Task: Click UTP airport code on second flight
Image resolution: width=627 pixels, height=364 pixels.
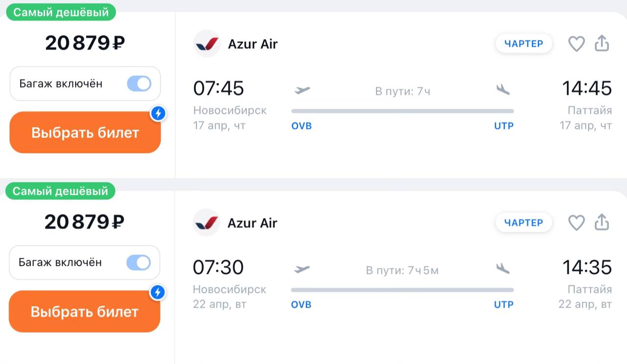Action: (504, 305)
